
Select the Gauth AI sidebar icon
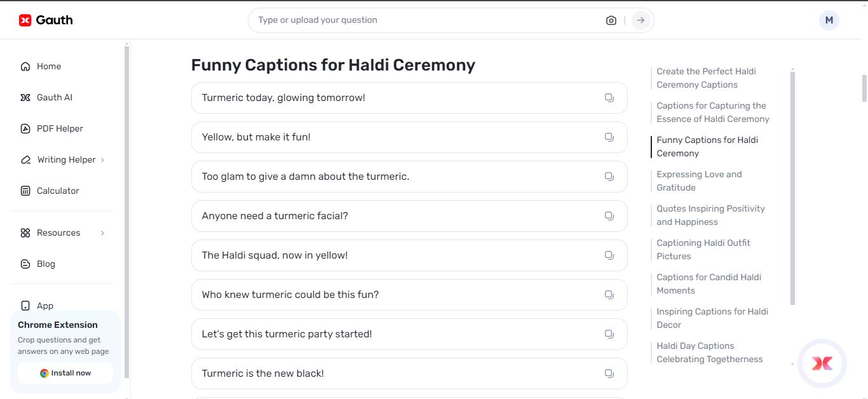(25, 97)
